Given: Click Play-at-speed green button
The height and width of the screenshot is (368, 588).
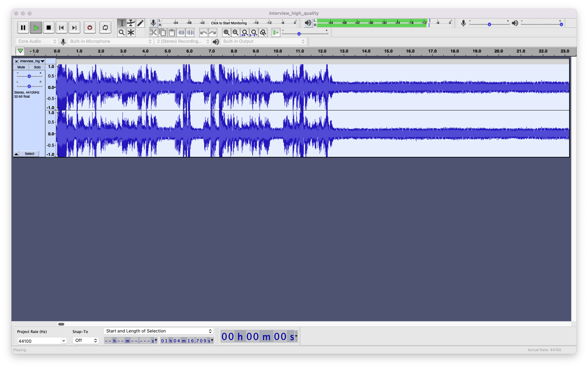Looking at the screenshot, I should coord(276,32).
